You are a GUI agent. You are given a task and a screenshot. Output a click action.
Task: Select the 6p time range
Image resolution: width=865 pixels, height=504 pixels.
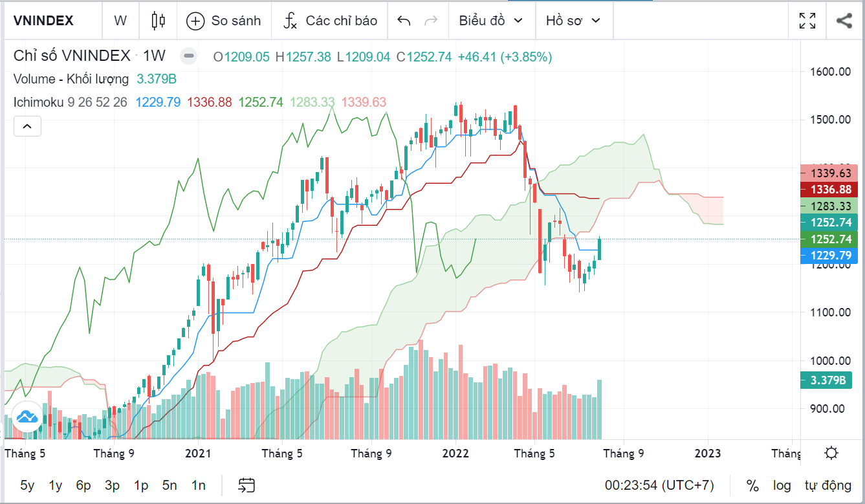83,485
